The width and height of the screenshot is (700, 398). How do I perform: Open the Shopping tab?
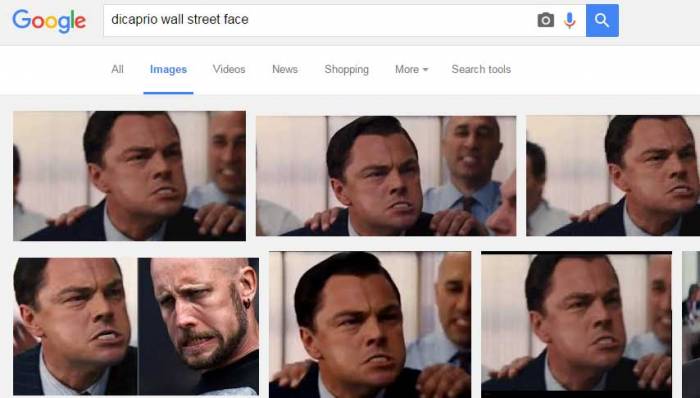(x=346, y=70)
